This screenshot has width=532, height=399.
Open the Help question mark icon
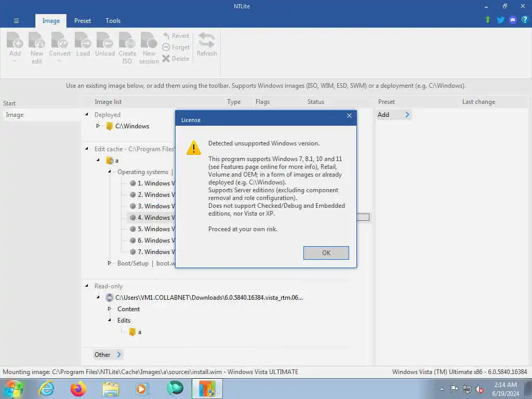click(x=525, y=20)
